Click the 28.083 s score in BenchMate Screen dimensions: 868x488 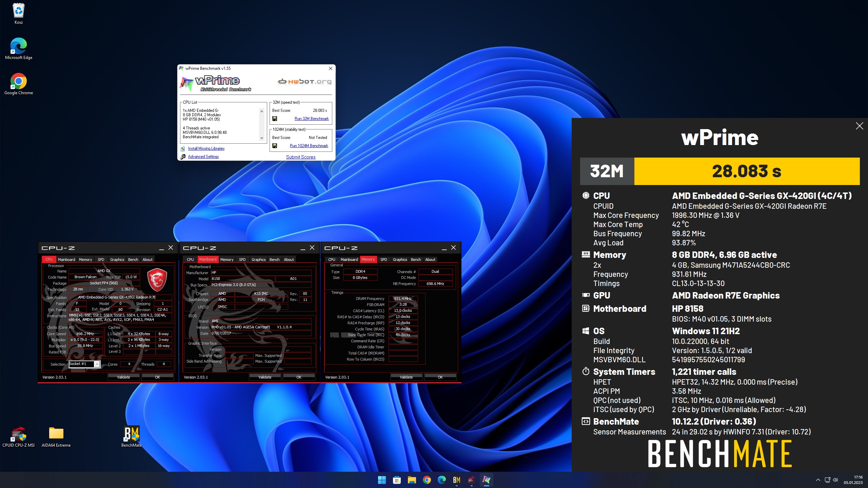point(747,171)
